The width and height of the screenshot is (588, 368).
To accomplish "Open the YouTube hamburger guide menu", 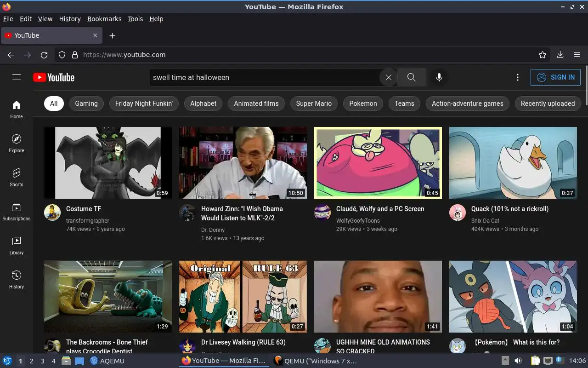I will (x=17, y=77).
